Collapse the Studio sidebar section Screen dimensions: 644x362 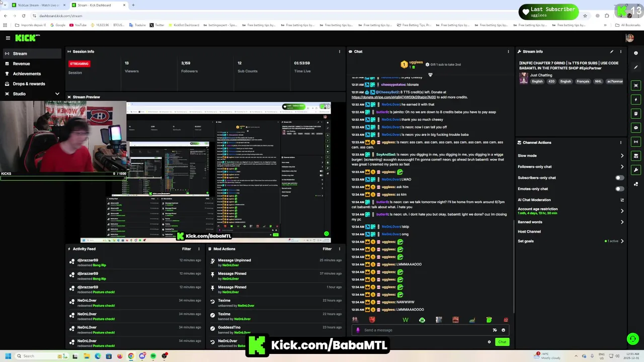57,94
